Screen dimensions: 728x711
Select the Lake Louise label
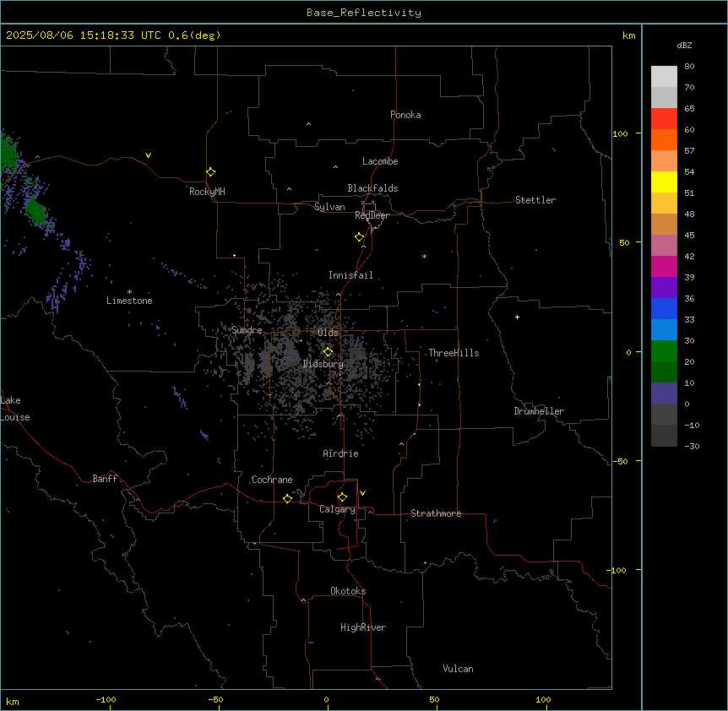[x=15, y=409]
